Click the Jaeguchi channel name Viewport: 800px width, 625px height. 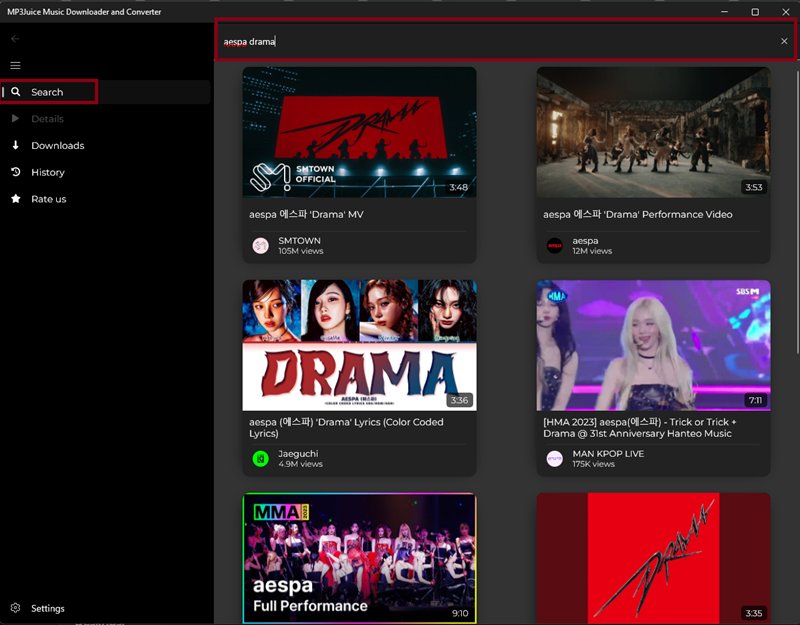[x=298, y=454]
